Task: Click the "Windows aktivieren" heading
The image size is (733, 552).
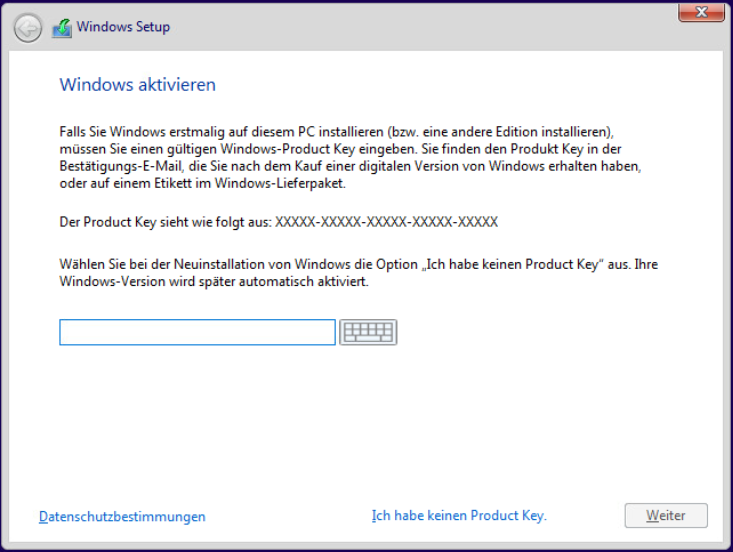Action: click(138, 84)
